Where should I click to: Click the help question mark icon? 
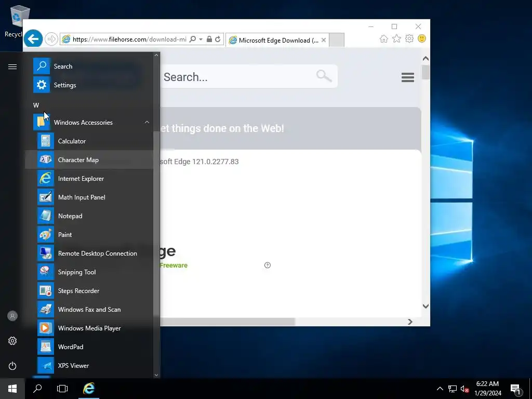point(268,265)
